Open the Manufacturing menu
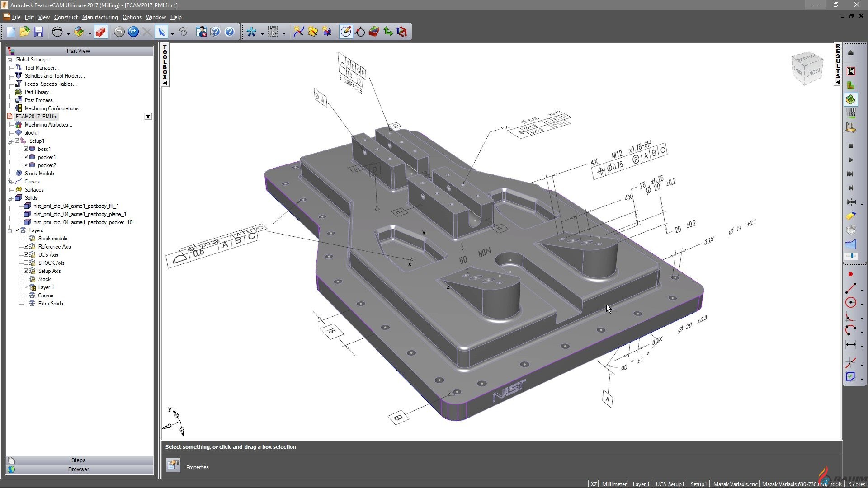Screen dimensions: 868x488 tap(100, 17)
